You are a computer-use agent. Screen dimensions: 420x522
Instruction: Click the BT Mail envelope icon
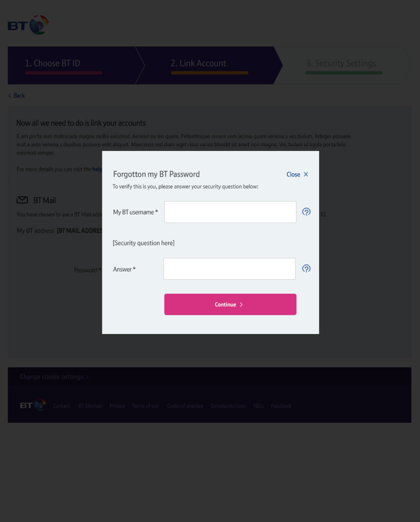22,200
